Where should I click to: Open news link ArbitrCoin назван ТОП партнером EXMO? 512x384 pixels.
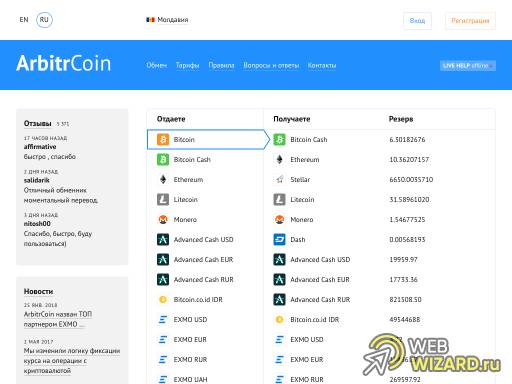pyautogui.click(x=57, y=319)
